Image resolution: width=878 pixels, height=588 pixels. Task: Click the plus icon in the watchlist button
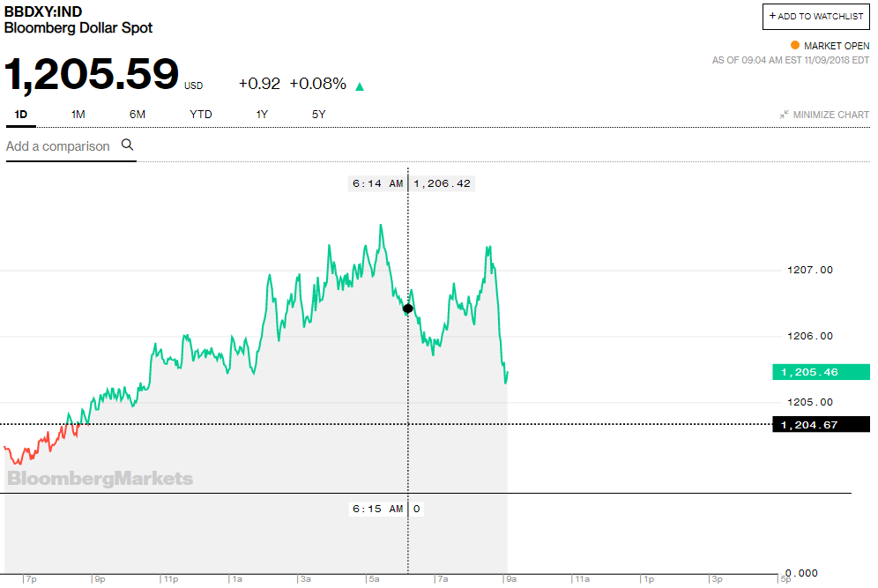773,16
